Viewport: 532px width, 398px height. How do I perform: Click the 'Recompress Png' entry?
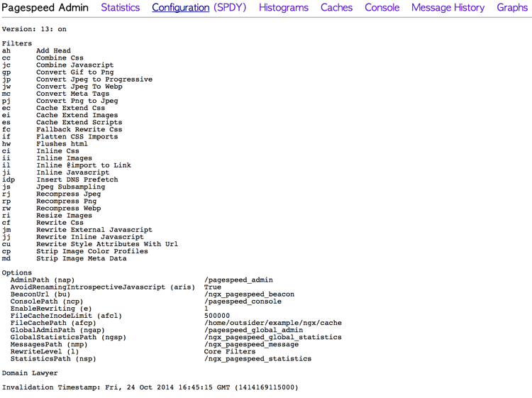tap(66, 201)
